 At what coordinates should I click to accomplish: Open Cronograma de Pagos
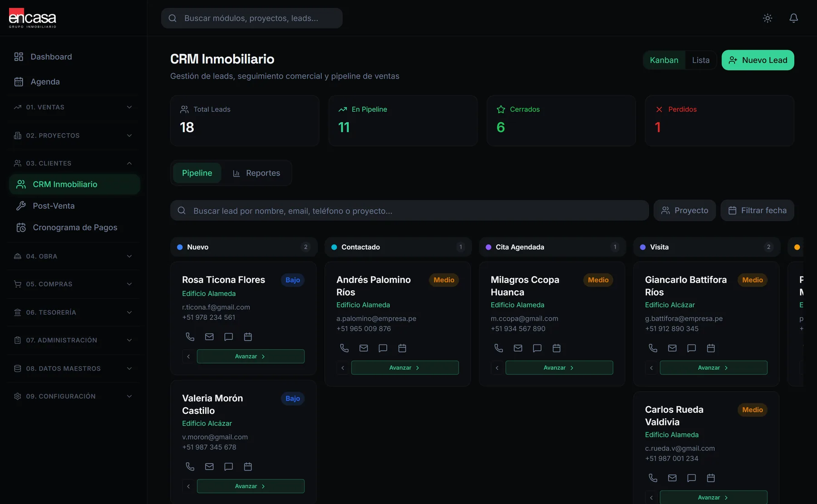[x=74, y=227]
